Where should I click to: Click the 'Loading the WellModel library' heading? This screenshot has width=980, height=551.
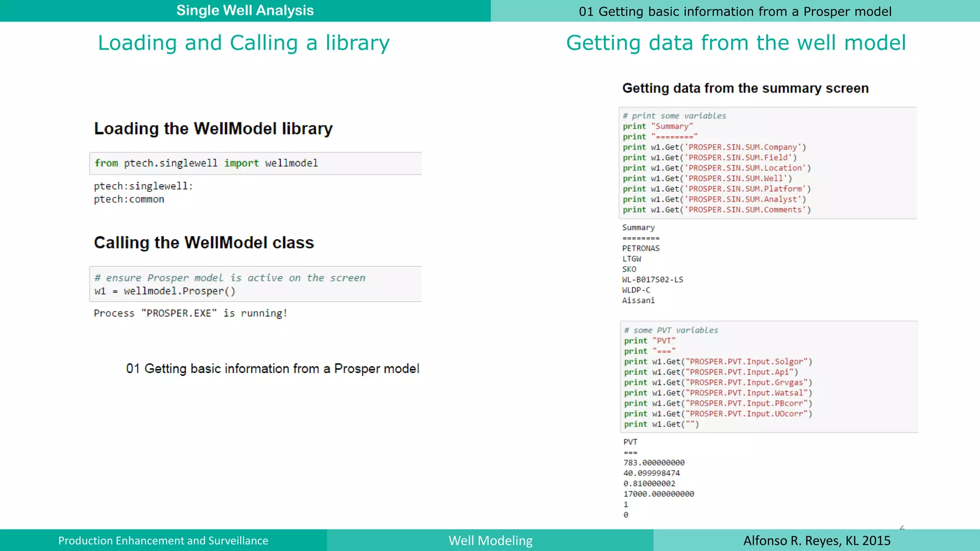pos(213,129)
